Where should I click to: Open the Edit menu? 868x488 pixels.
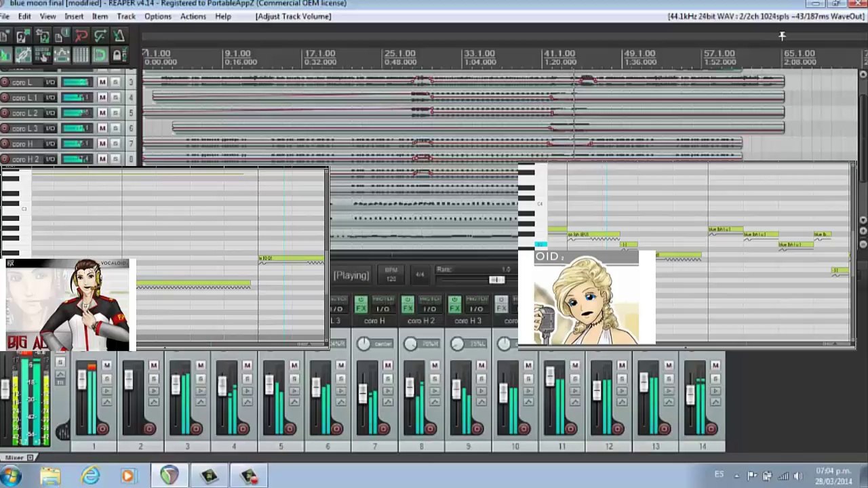click(x=24, y=16)
